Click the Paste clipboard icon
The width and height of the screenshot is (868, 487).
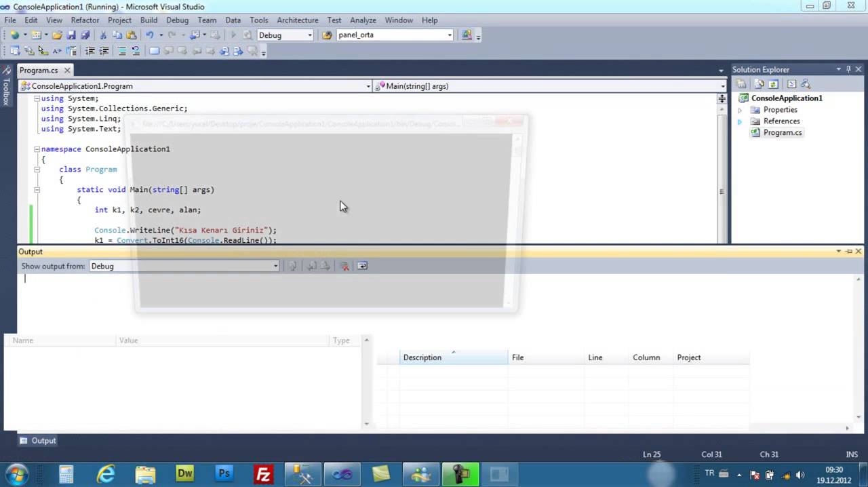131,35
